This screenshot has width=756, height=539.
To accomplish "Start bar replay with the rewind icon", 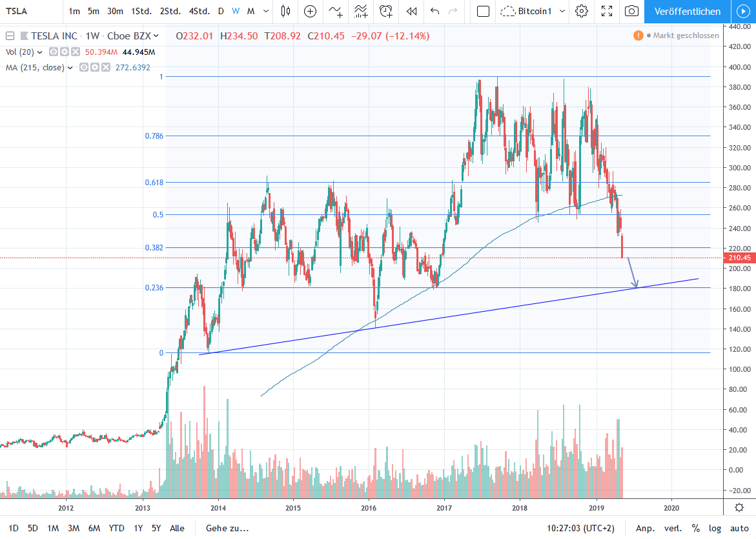I will pos(411,11).
